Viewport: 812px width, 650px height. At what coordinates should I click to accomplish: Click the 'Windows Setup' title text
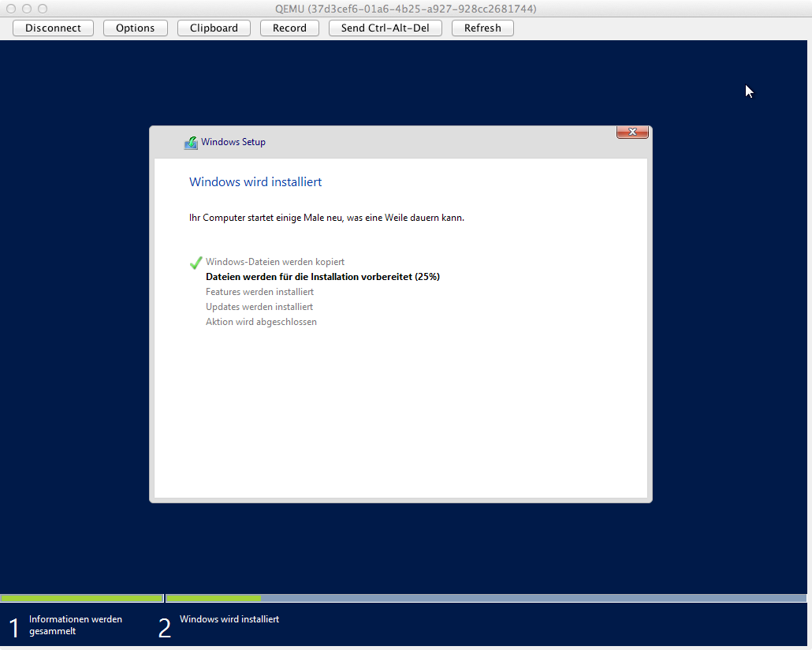[x=233, y=142]
